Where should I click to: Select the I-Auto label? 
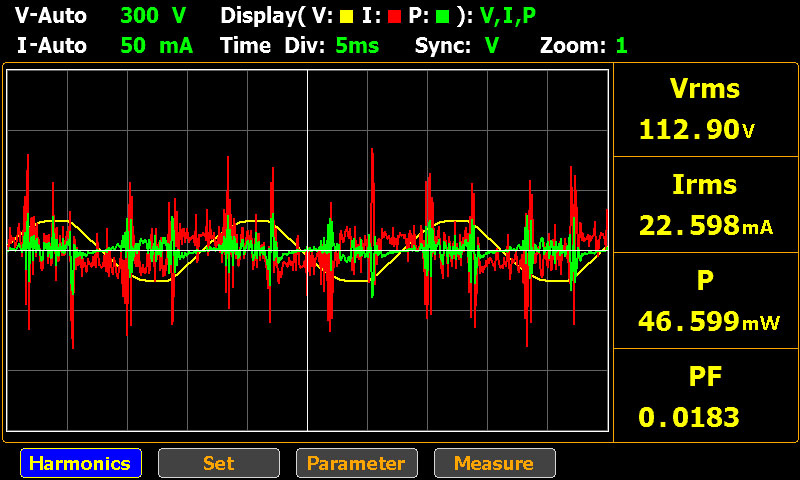(x=52, y=46)
